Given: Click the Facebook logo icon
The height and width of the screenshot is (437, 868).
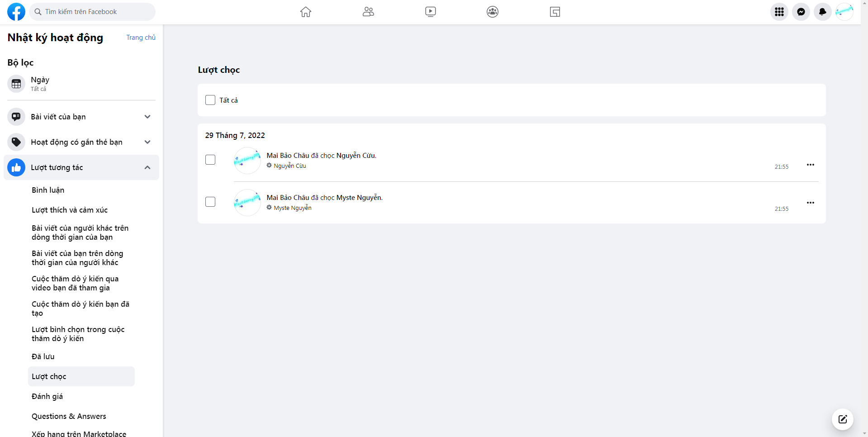Looking at the screenshot, I should 16,12.
